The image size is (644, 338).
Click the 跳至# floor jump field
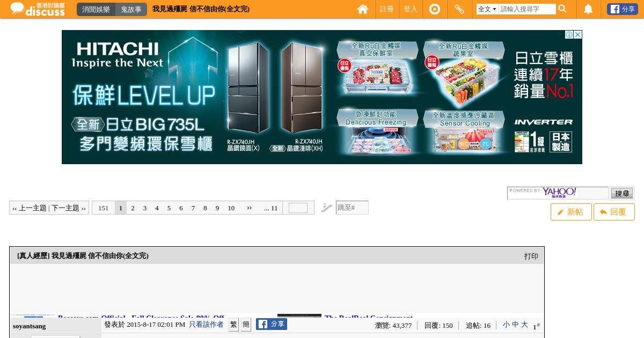(352, 208)
